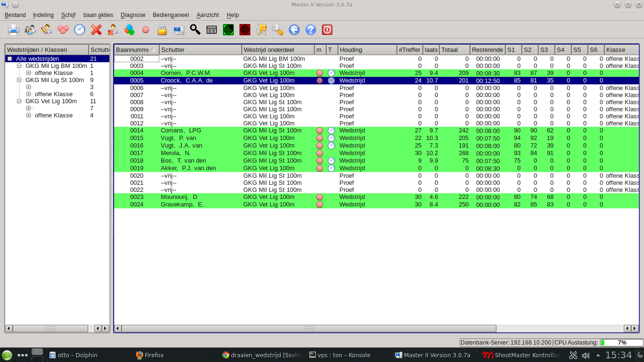Click the red X delete icon
This screenshot has height=362, width=644.
click(96, 30)
